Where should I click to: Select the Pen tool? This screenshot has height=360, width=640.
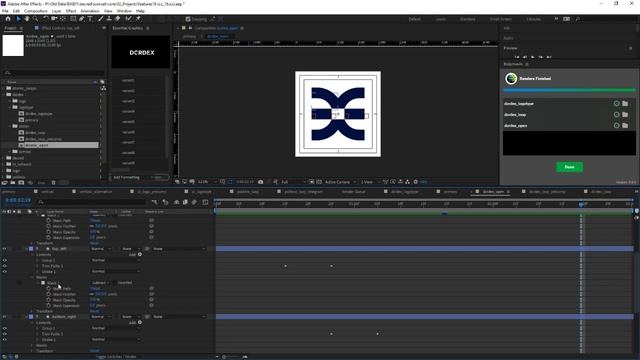(82, 19)
